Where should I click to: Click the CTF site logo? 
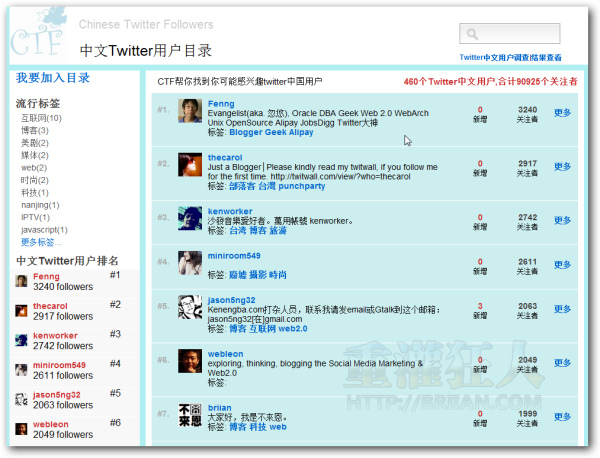[38, 34]
